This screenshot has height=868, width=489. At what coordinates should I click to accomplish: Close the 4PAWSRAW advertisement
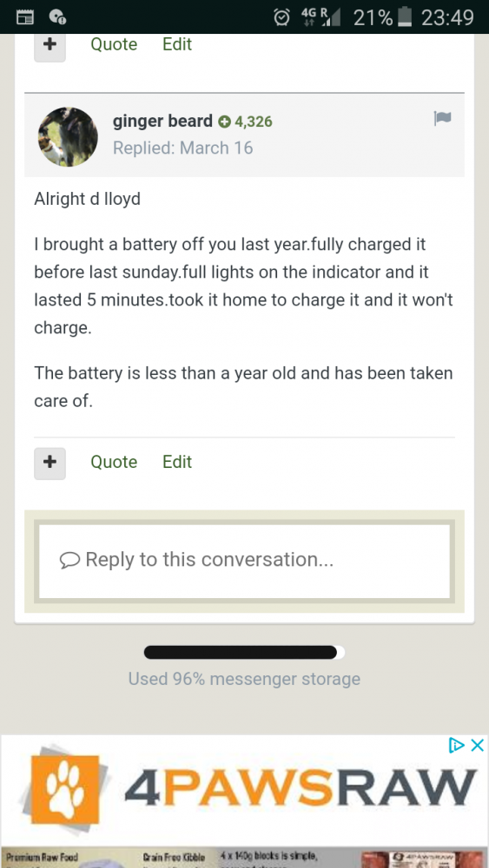coord(477,745)
